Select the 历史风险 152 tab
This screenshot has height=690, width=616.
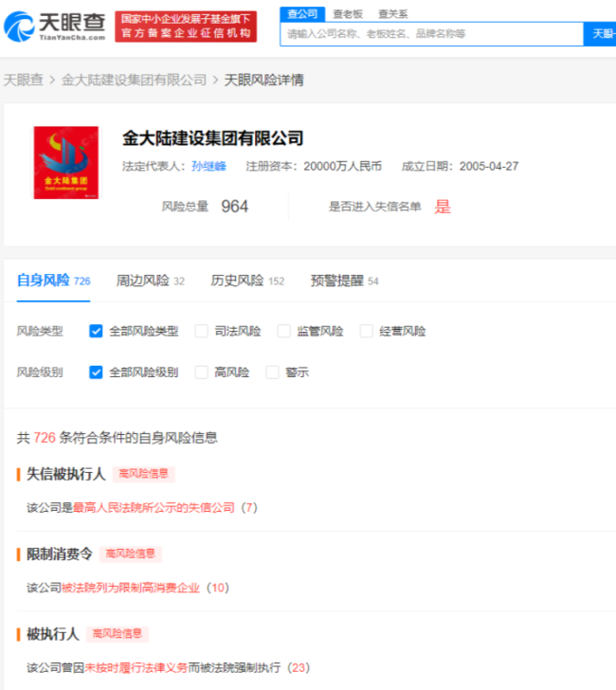click(x=247, y=281)
